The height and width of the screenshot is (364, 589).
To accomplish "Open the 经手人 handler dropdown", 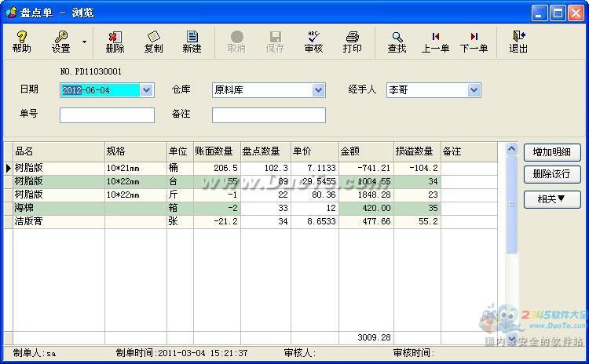I will pos(474,90).
